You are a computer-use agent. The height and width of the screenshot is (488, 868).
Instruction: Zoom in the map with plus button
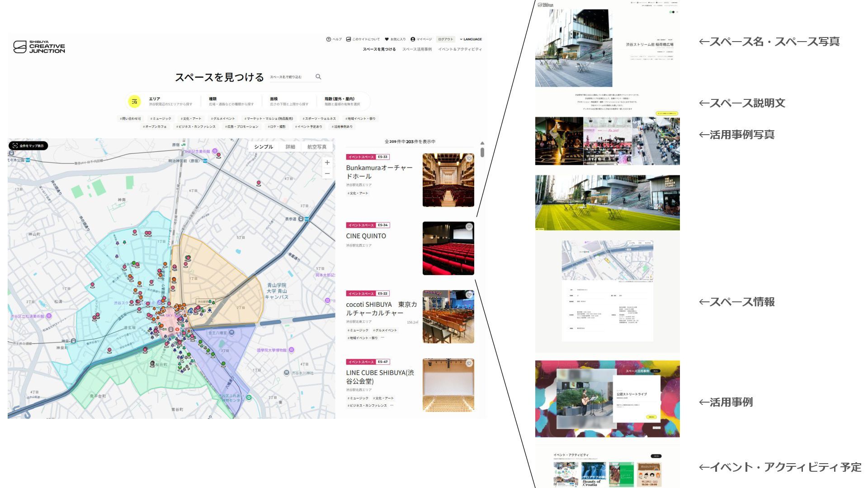[x=327, y=163]
